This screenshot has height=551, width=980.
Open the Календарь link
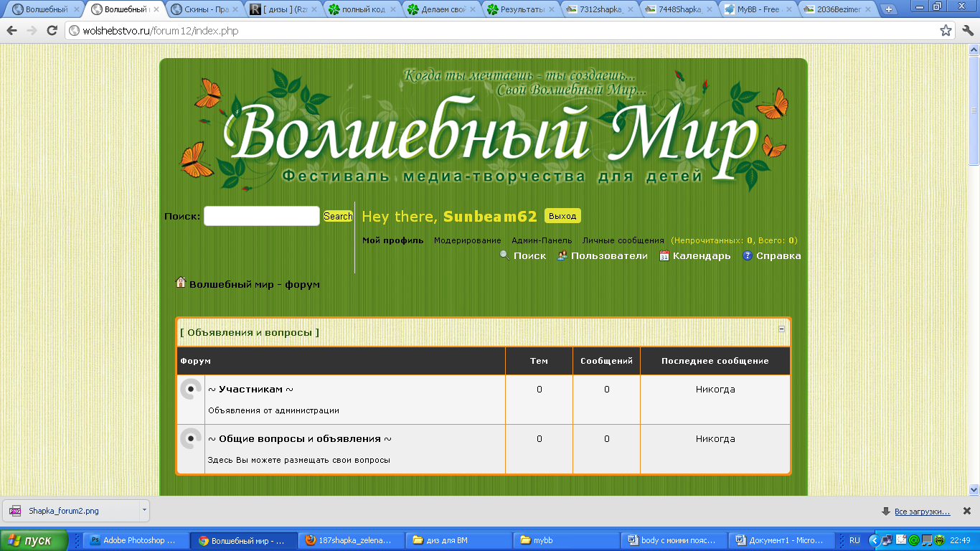coord(702,255)
